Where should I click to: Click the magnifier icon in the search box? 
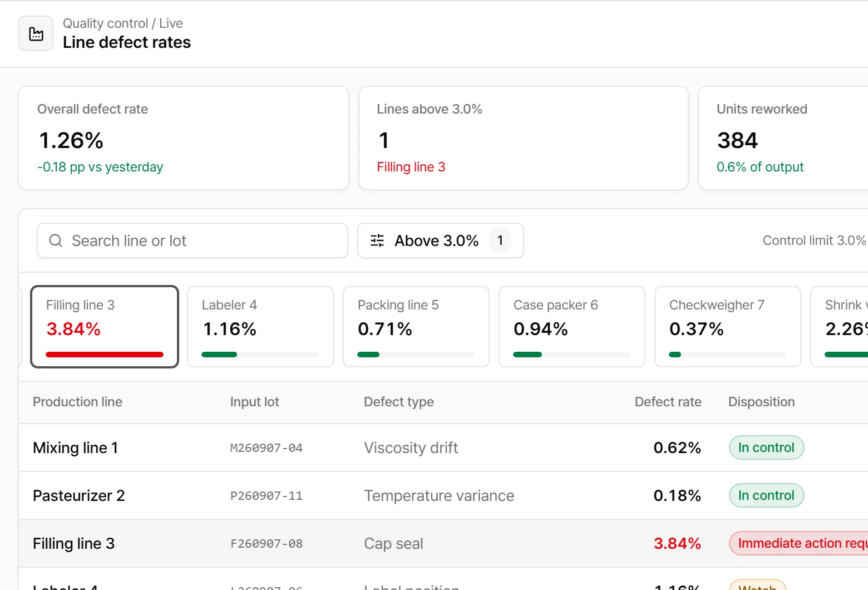click(x=56, y=240)
